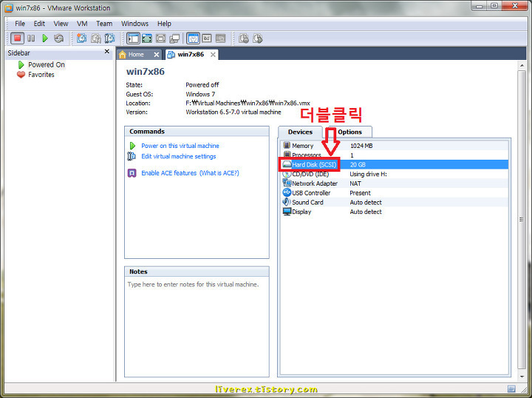Maximize the VMware Workstation window

point(494,6)
